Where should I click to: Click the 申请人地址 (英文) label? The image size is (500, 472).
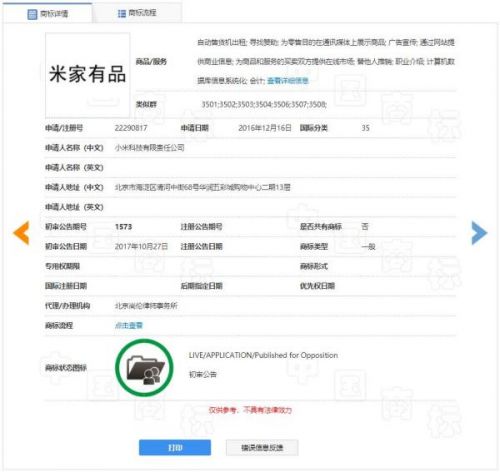tap(74, 207)
